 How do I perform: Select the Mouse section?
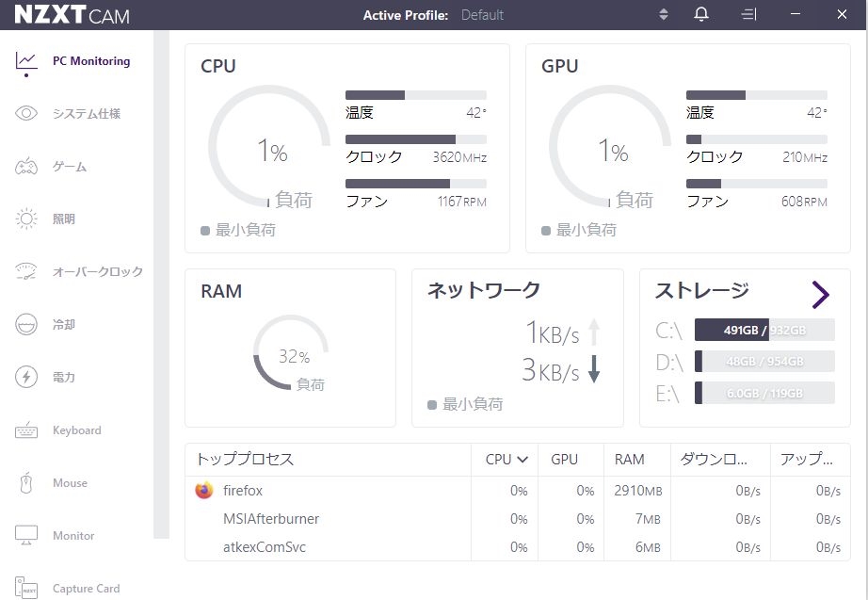tap(70, 482)
